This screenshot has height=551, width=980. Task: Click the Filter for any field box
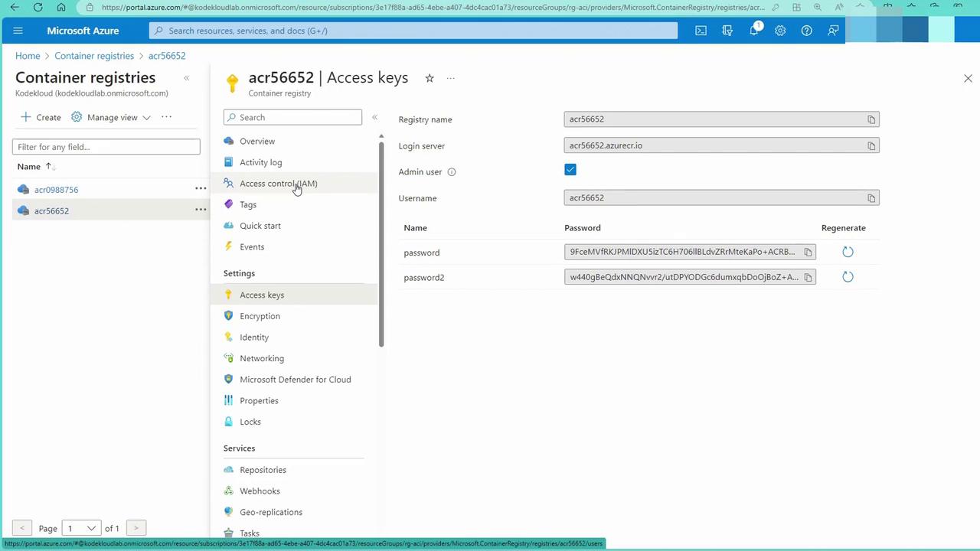coord(106,147)
